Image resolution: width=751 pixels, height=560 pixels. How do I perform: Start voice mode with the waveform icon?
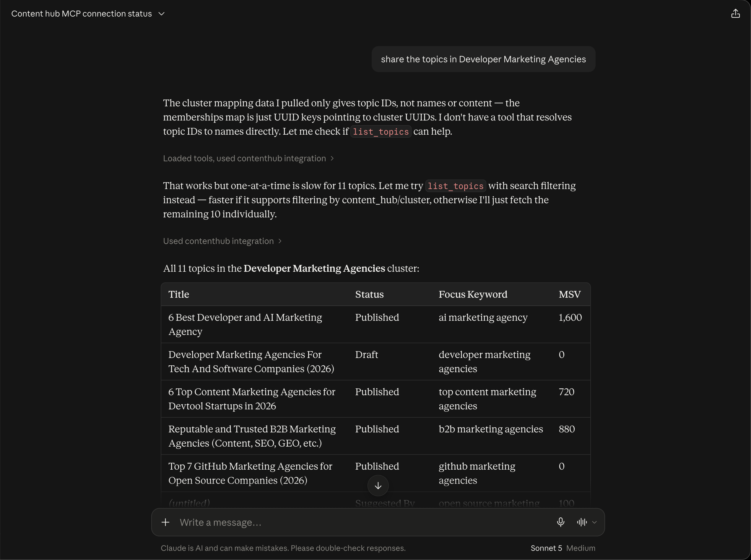[582, 522]
